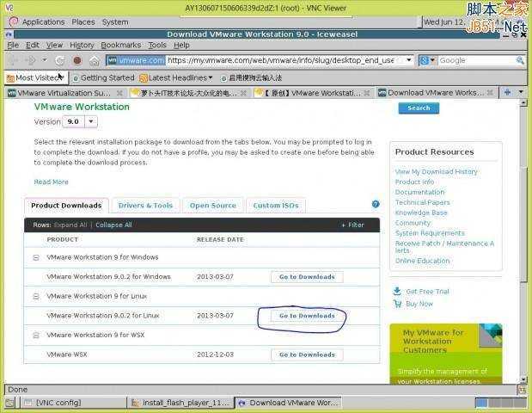Open search engine selector dropdown
532x413 pixels.
tap(427, 60)
